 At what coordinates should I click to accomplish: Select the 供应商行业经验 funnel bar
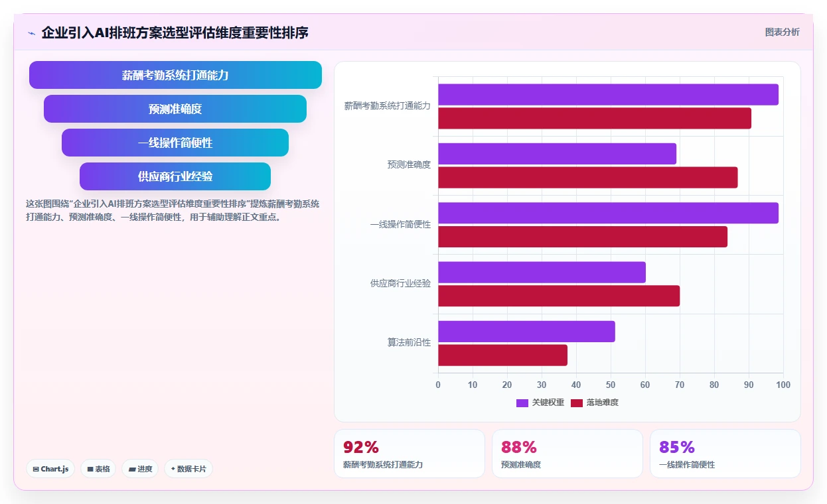tap(175, 176)
